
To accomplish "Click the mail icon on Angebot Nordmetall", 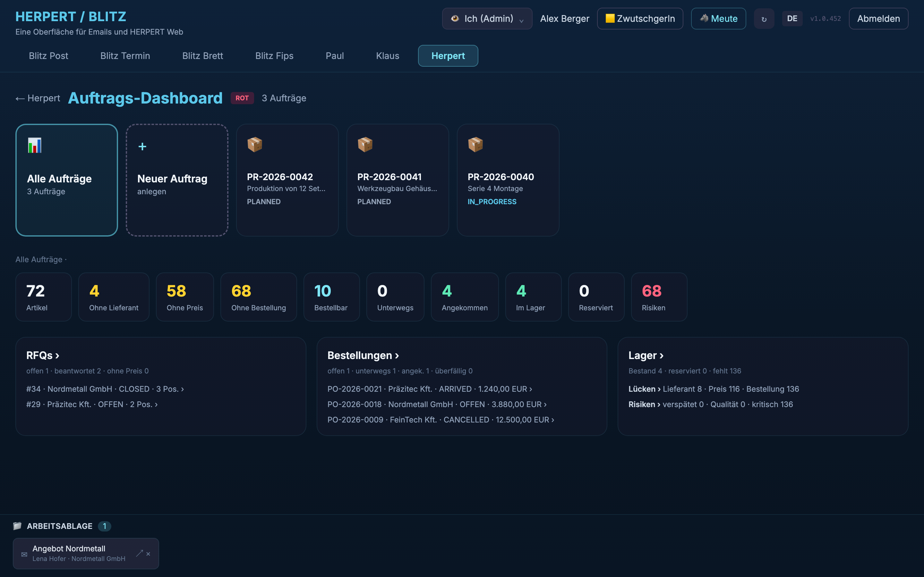I will tap(24, 554).
